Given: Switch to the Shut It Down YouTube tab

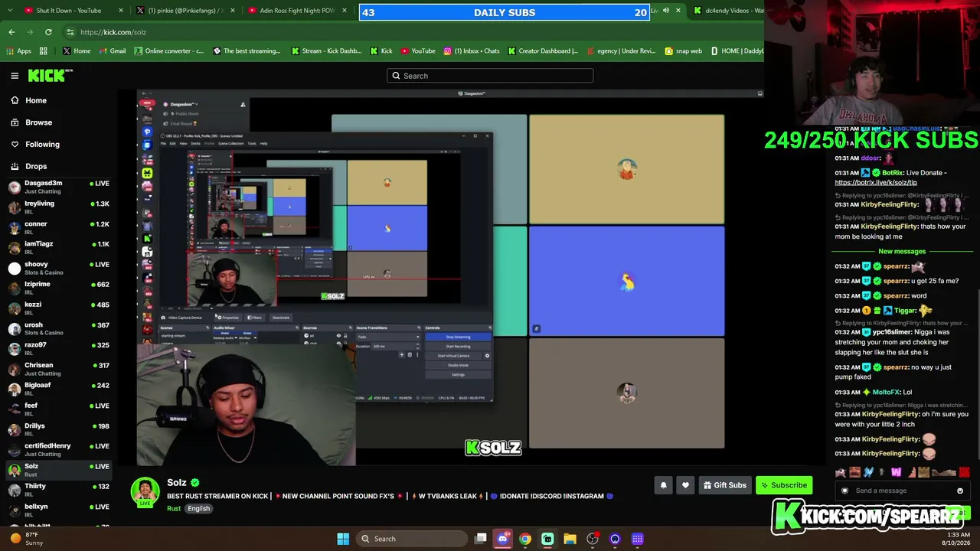Looking at the screenshot, I should (x=71, y=11).
